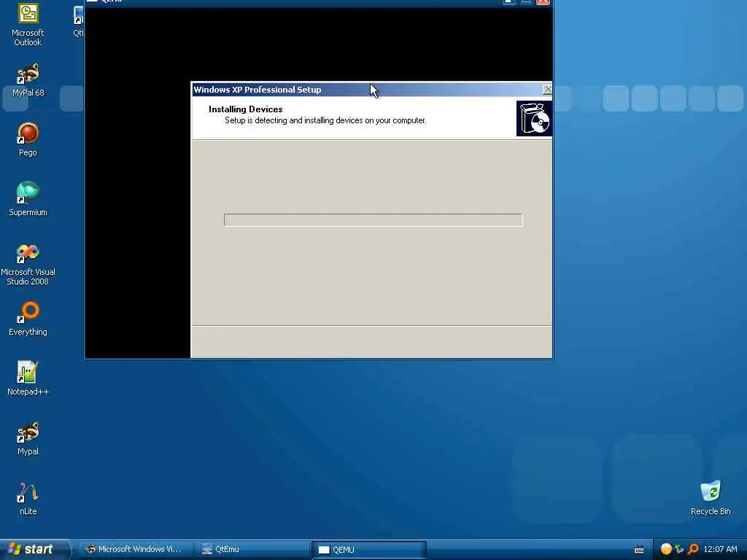Close the Windows XP Professional Setup dialog
Screen dimensions: 747x560
(547, 90)
